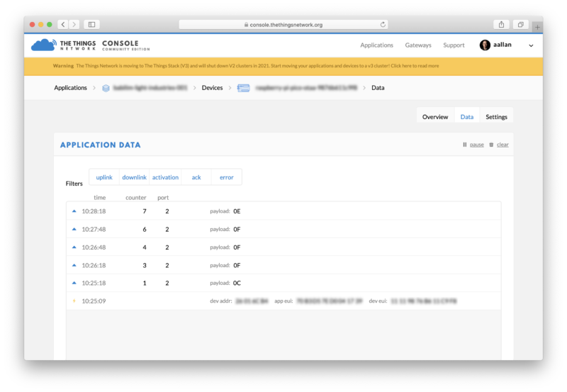Toggle the Safari sidebar button

click(92, 25)
